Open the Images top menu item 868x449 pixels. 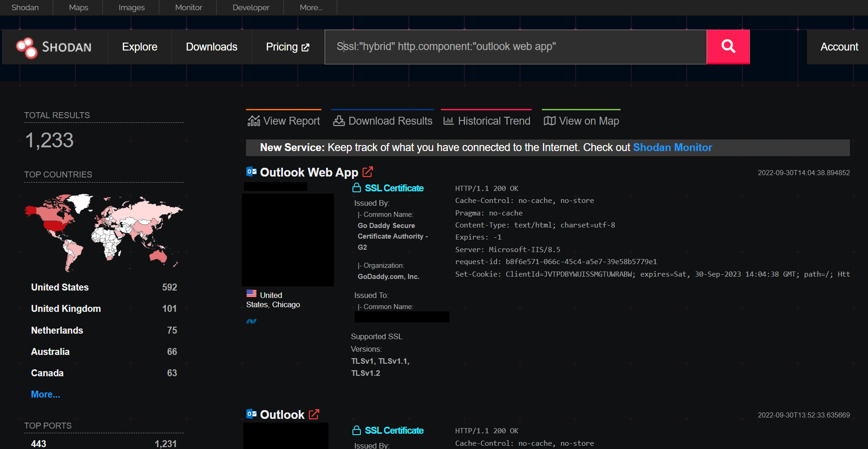tap(132, 7)
